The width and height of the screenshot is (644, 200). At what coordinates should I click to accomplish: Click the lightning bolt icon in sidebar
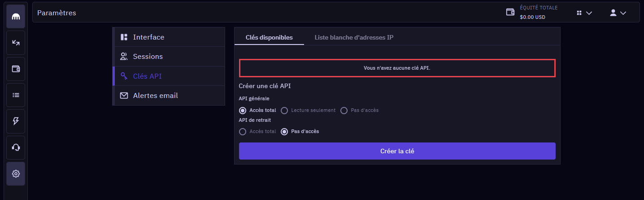(x=16, y=121)
